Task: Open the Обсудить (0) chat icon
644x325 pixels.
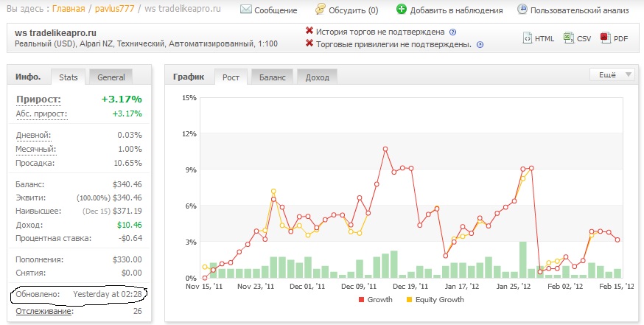Action: point(321,9)
